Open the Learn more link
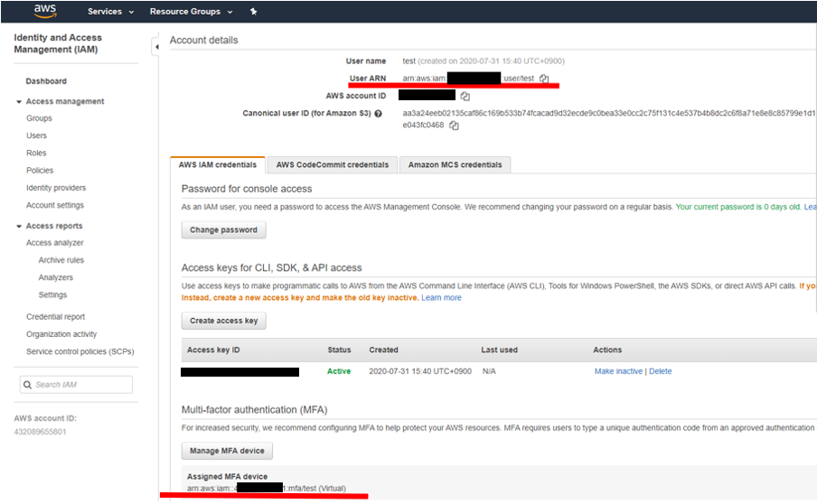Screen dimensions: 817x504 441,298
